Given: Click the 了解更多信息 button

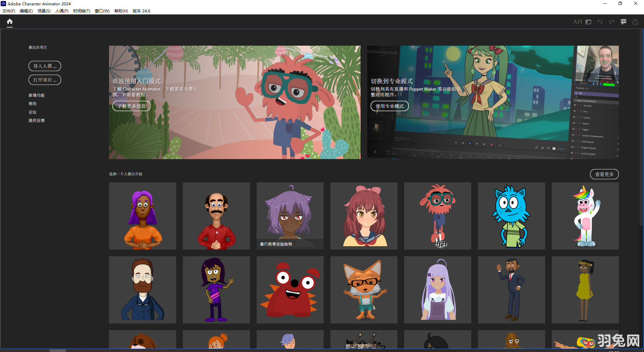Looking at the screenshot, I should click(131, 106).
